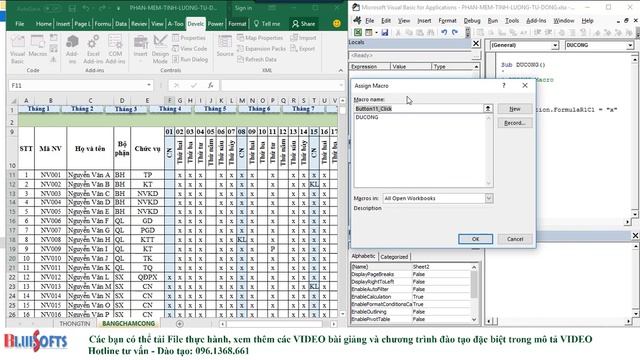Open the Name Box dropdown arrow

coord(149,85)
